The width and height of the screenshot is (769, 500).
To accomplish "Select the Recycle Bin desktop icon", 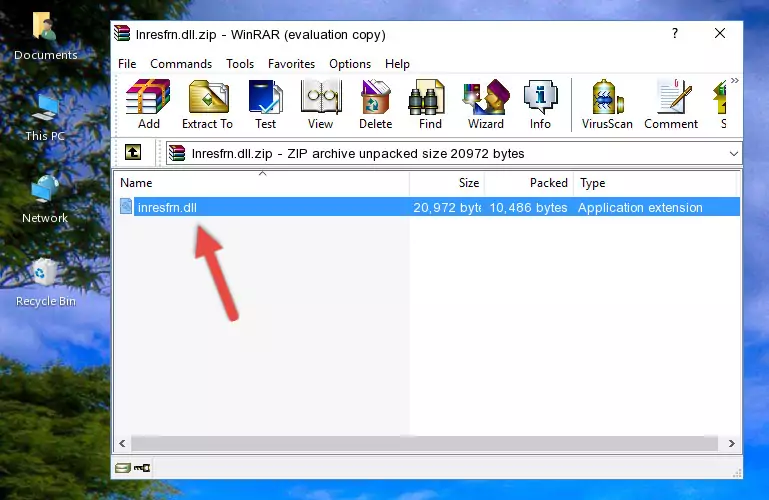I will click(x=45, y=283).
